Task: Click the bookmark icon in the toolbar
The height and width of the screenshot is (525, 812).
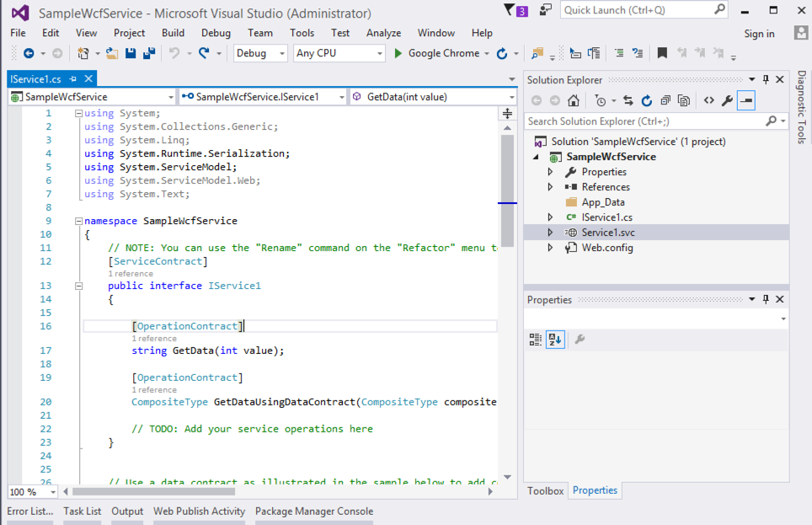Action: coord(662,53)
